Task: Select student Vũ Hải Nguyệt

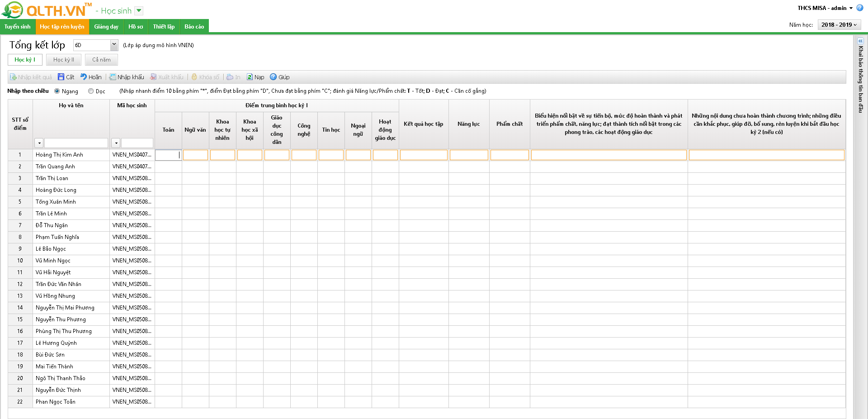Action: coord(53,272)
